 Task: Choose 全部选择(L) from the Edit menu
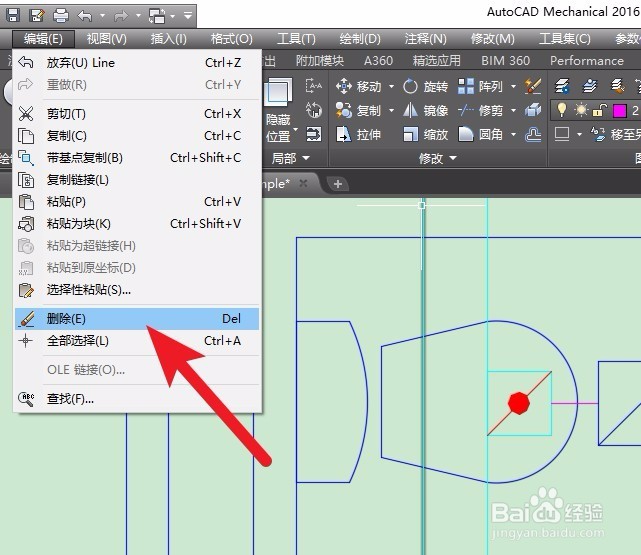(x=137, y=341)
